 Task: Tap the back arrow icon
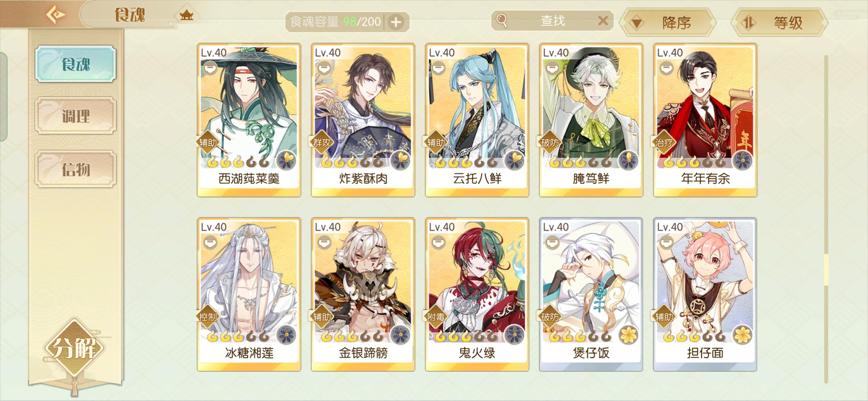tap(56, 15)
